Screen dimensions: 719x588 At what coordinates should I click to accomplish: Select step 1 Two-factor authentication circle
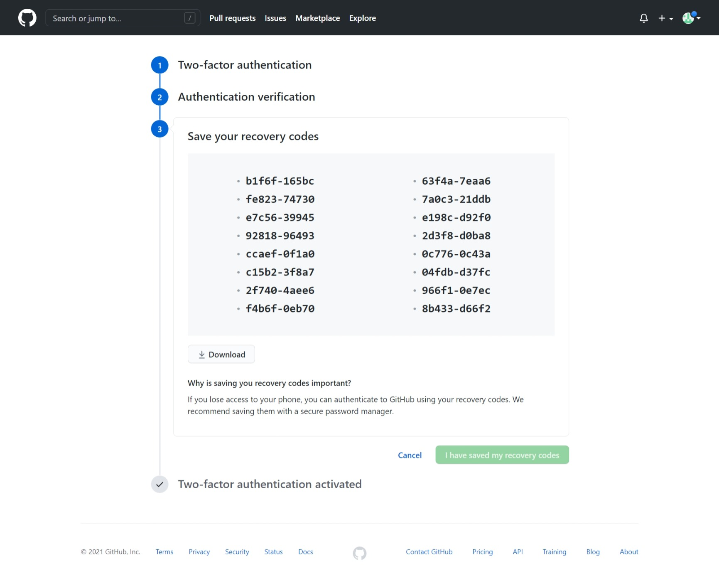[159, 65]
